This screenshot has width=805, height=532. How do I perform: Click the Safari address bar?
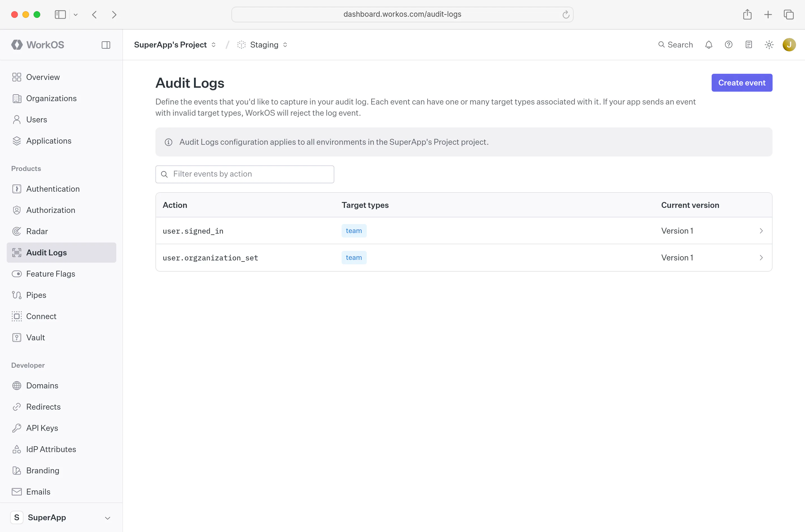[x=402, y=14]
